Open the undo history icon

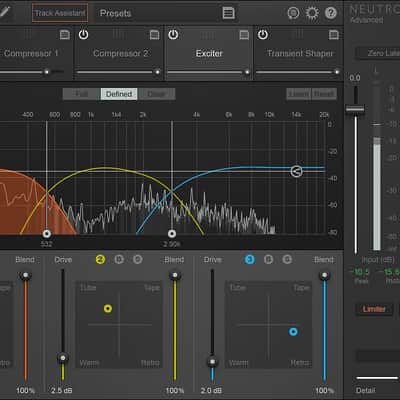[x=293, y=13]
